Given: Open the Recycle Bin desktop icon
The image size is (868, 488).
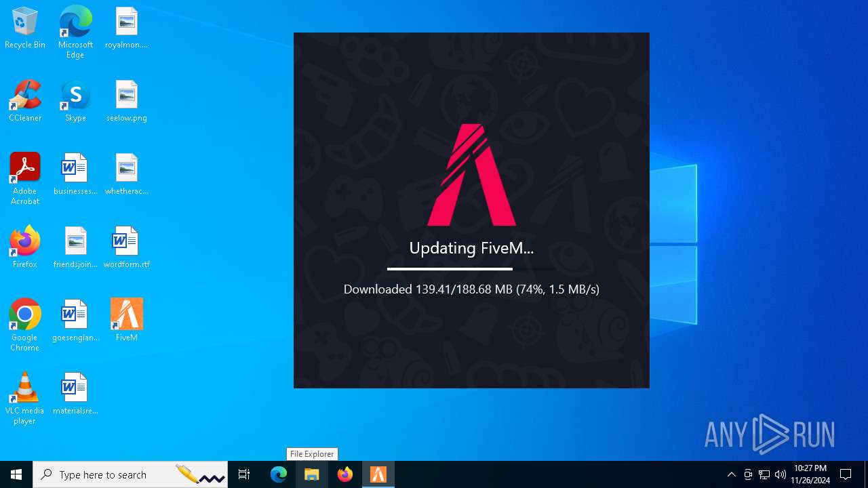Looking at the screenshot, I should (25, 28).
